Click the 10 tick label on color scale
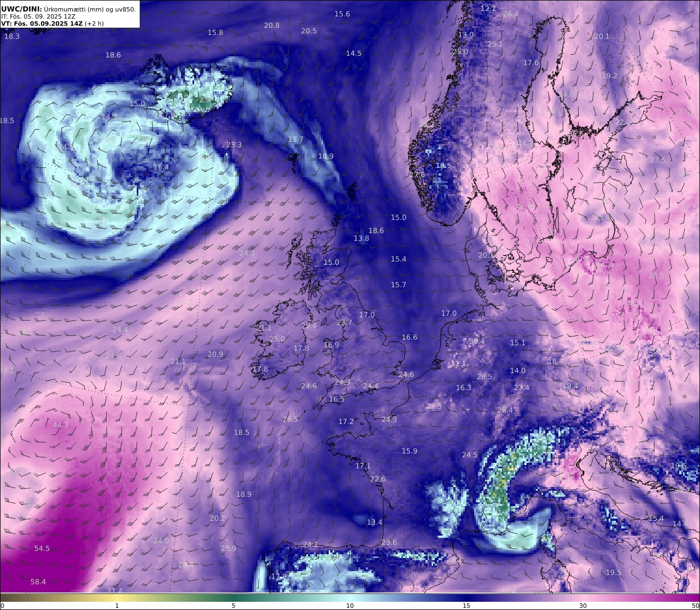Screen dimensions: 700x610 coord(350,605)
